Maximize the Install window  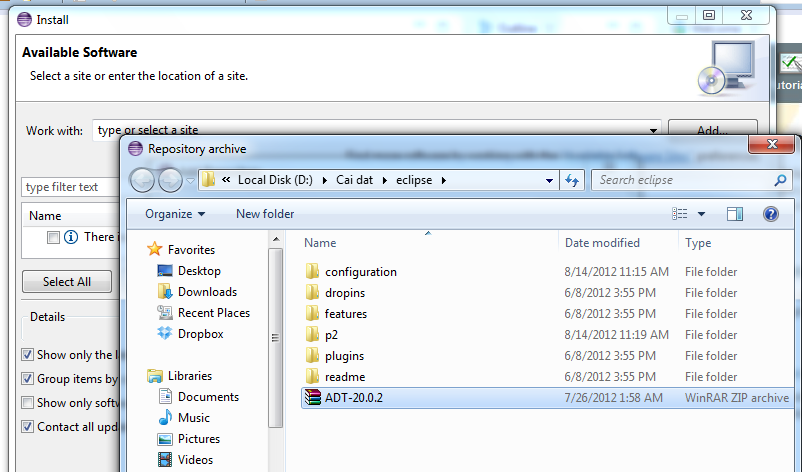[x=709, y=15]
